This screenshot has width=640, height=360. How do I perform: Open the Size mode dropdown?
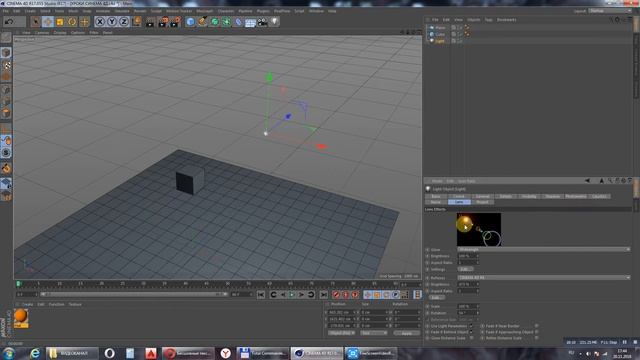point(373,333)
